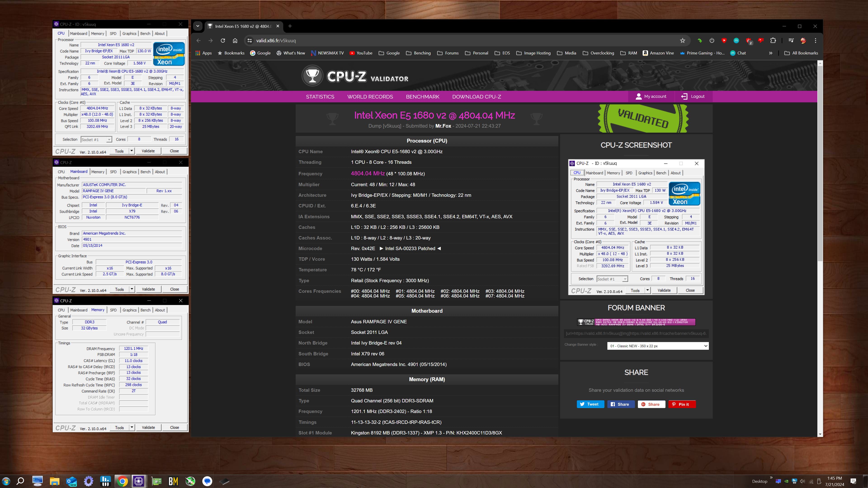868x488 pixels.
Task: Open the Chrome tab search chevron
Action: pos(198,26)
